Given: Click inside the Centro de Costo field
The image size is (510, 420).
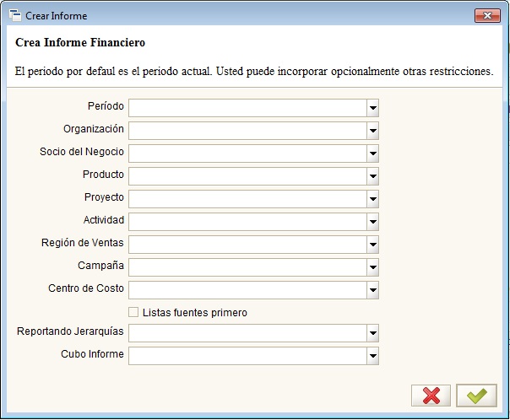Looking at the screenshot, I should (247, 290).
